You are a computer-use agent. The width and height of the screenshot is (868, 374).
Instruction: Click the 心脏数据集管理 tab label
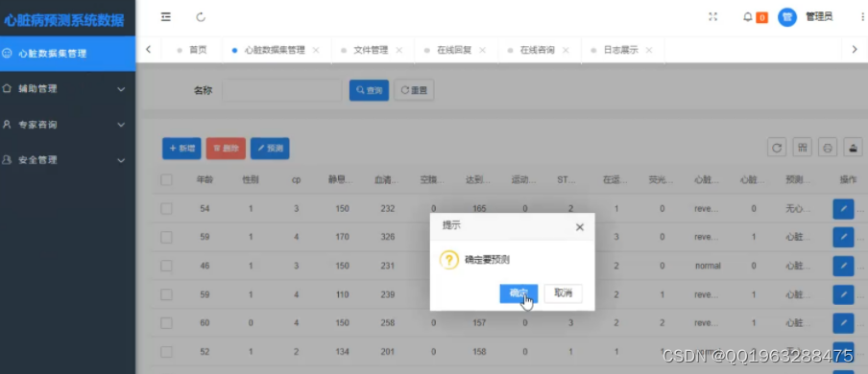coord(275,50)
